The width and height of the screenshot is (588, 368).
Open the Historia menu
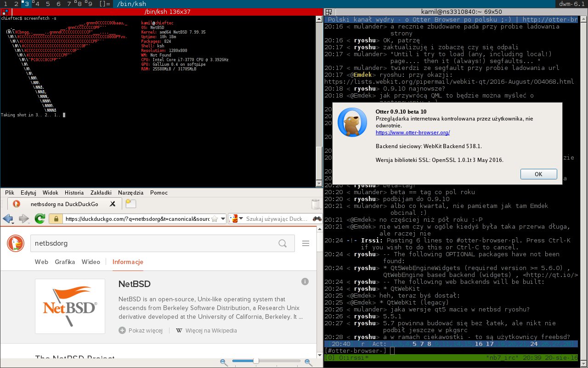[x=74, y=193]
